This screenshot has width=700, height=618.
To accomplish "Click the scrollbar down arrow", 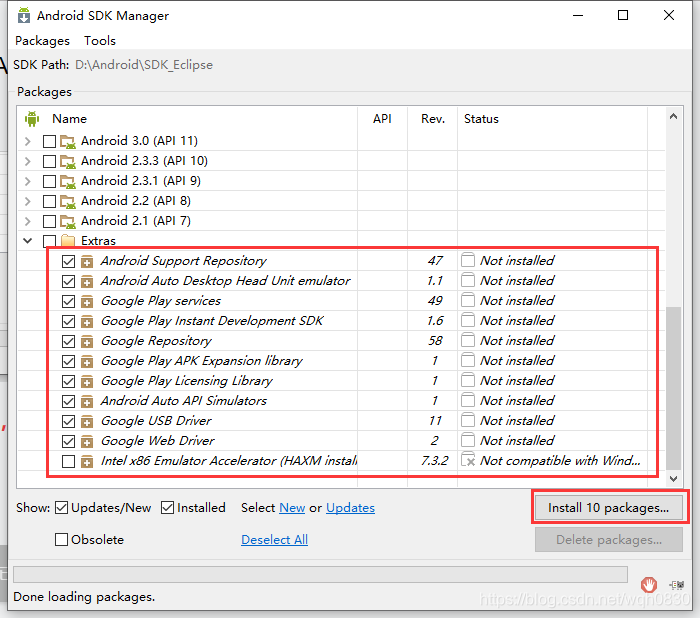I will (x=673, y=479).
